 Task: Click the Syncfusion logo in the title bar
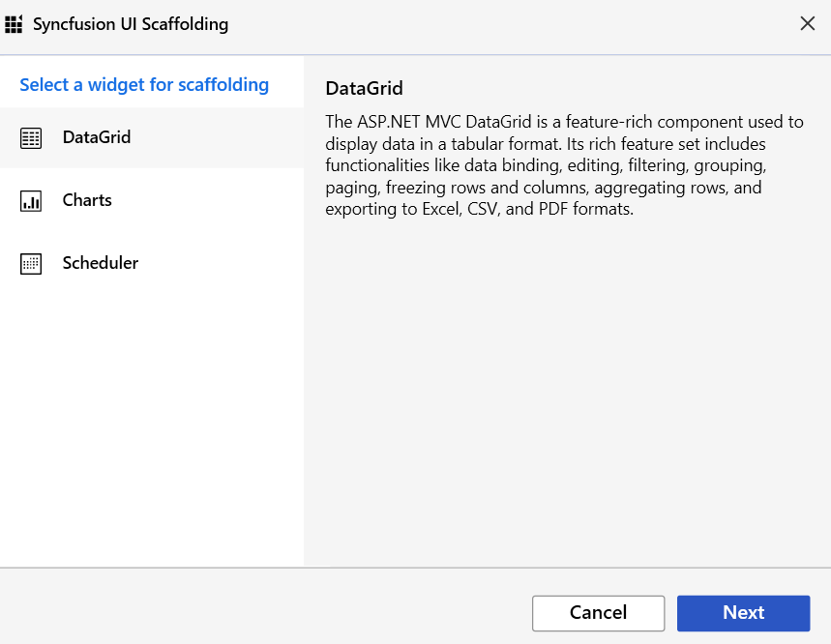click(x=15, y=22)
